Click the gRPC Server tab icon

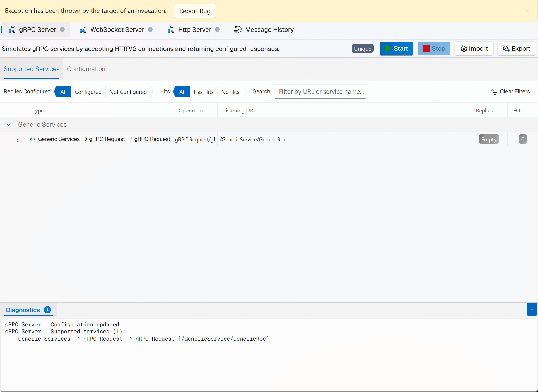point(12,30)
